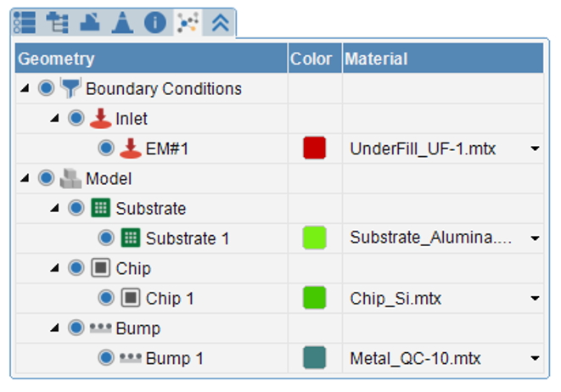Click the red EM#1 inlet icon

pos(131,148)
